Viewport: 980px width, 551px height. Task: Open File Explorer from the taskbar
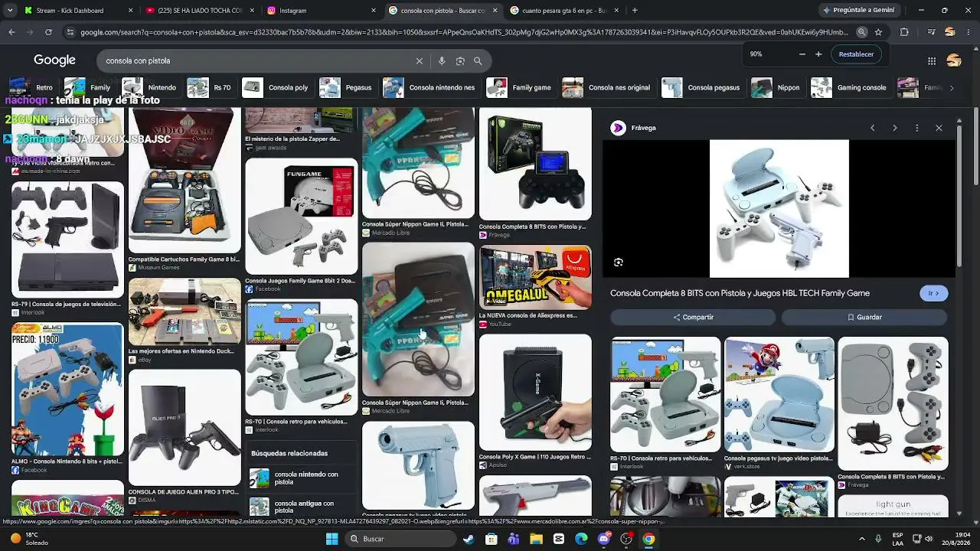click(x=536, y=539)
